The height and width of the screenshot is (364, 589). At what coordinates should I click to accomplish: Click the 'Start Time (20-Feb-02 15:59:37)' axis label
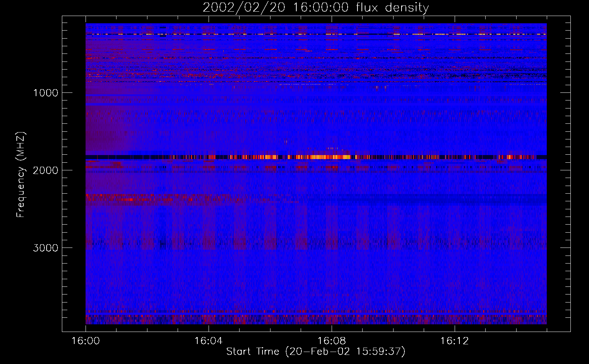pyautogui.click(x=316, y=352)
